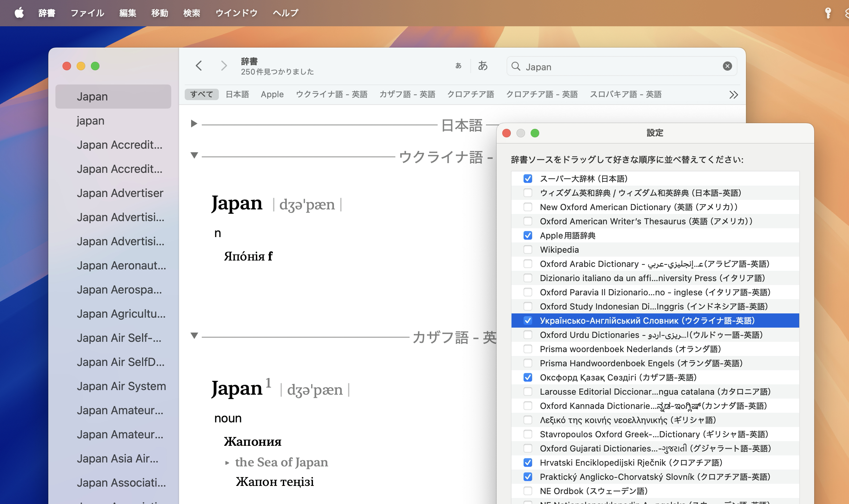Zoom the main dictionary window
This screenshot has width=849, height=504.
pos(95,66)
